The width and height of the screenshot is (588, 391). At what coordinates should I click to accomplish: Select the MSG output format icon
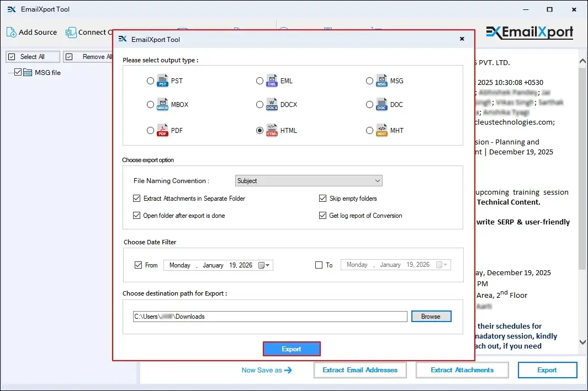pos(382,81)
